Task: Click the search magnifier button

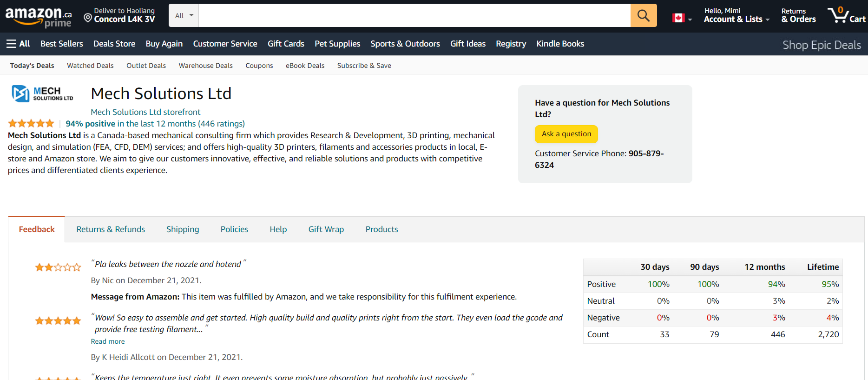Action: (x=644, y=15)
